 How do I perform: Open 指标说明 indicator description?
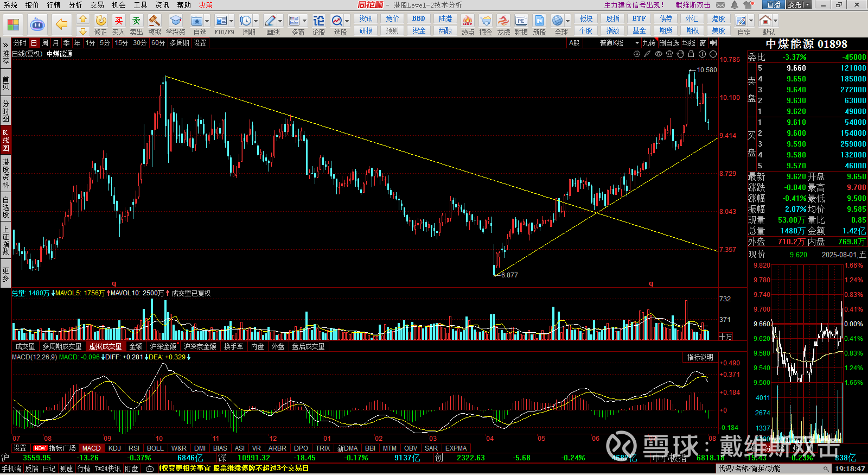point(700,357)
